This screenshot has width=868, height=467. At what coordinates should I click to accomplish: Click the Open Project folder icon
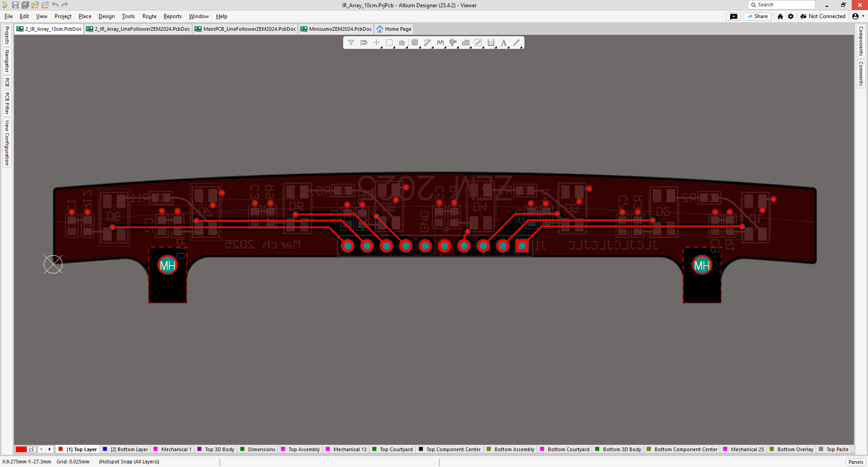tap(35, 5)
